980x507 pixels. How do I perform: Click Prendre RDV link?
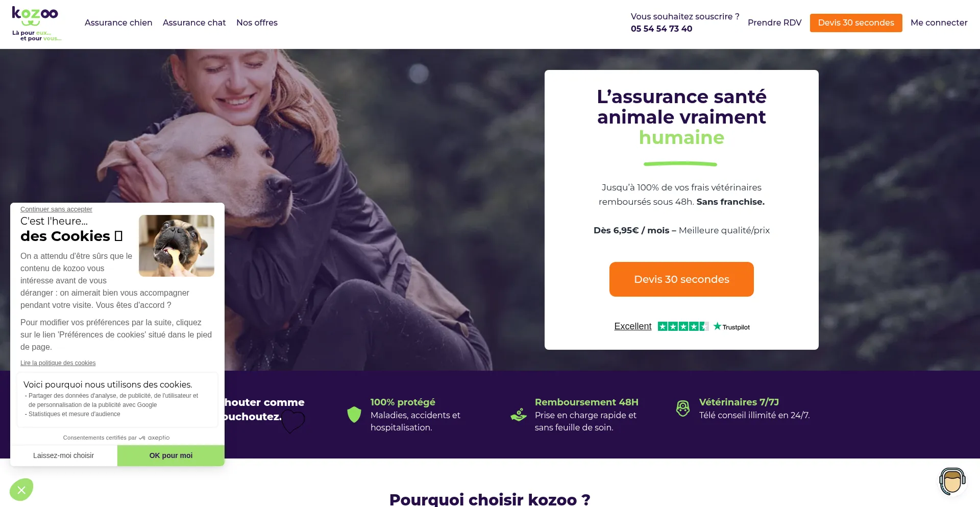click(774, 22)
